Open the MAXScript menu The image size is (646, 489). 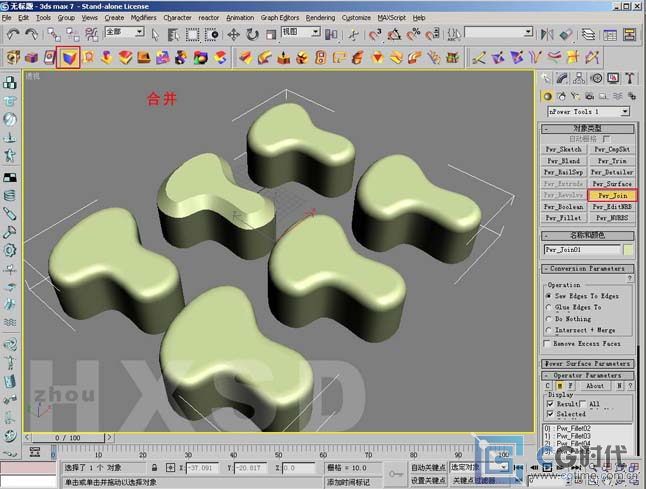pos(391,18)
